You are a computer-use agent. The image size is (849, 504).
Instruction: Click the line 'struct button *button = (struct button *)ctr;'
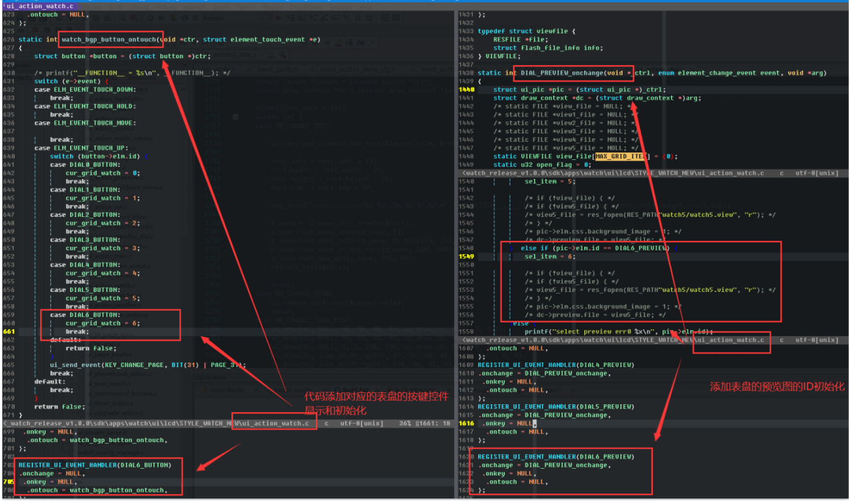(122, 56)
